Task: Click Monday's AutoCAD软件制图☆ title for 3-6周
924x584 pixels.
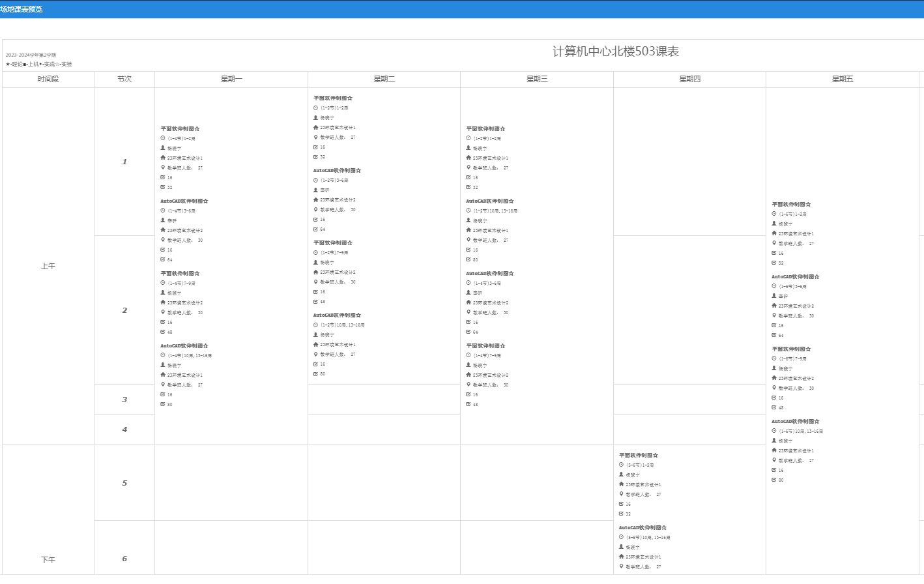Action: point(184,201)
